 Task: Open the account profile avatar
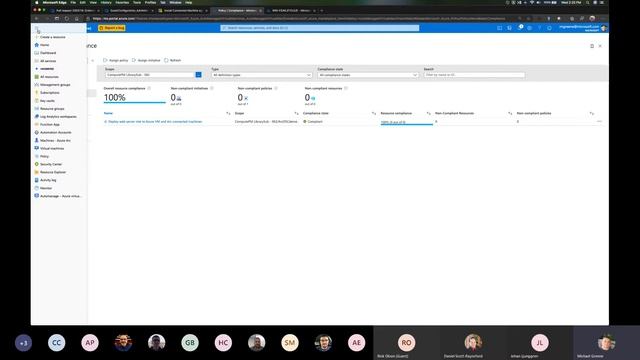tap(604, 28)
